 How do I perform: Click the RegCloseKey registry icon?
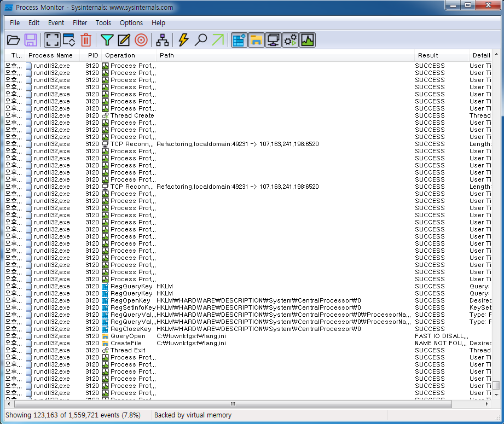click(x=105, y=329)
